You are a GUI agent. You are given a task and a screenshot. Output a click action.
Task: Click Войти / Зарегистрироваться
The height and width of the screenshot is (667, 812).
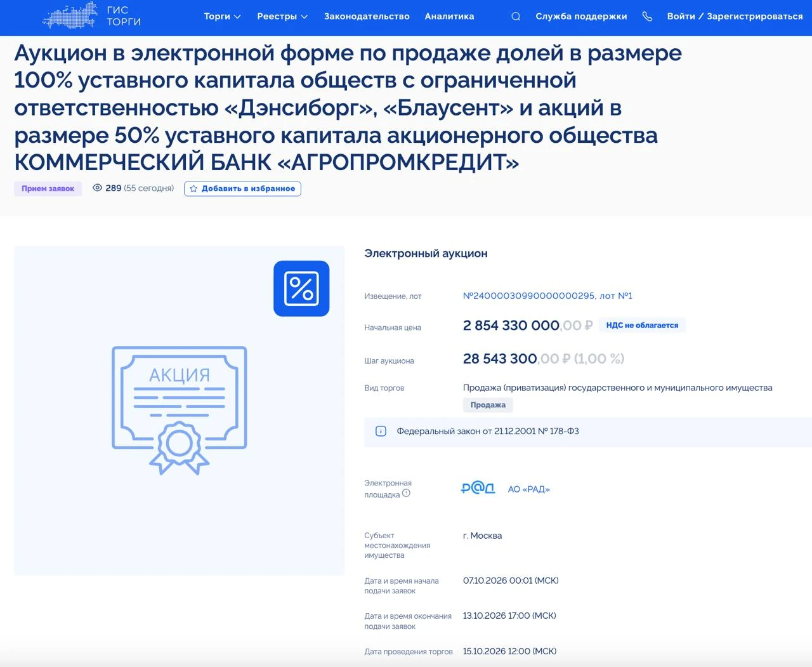coord(735,17)
